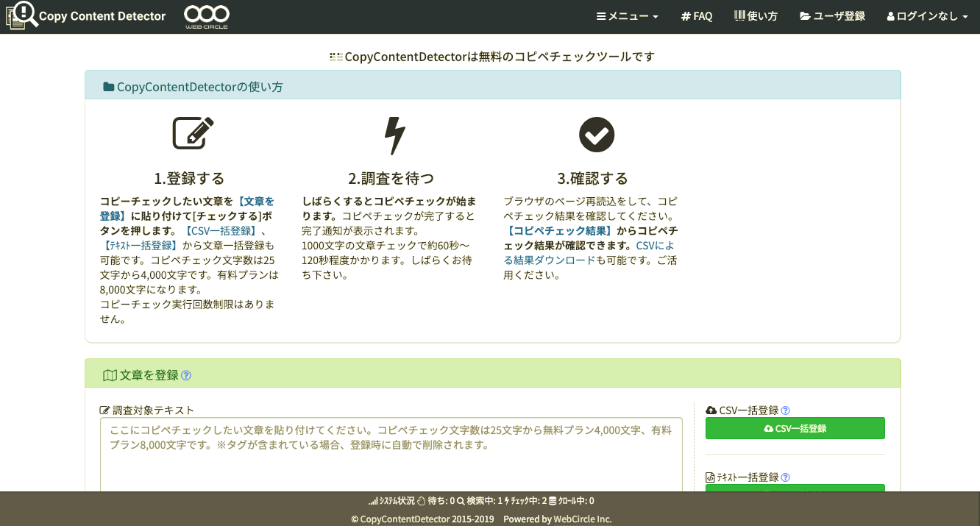Viewport: 980px width, 526px height.
Task: Click the hash icon on FAQ
Action: click(686, 16)
